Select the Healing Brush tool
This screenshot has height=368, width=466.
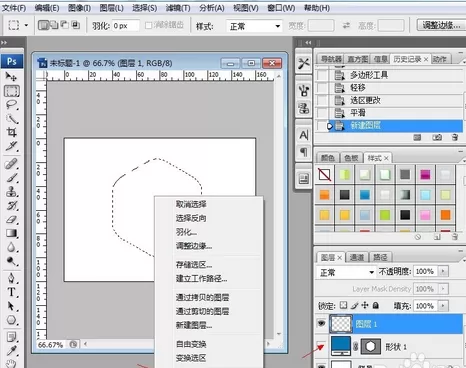click(x=11, y=164)
